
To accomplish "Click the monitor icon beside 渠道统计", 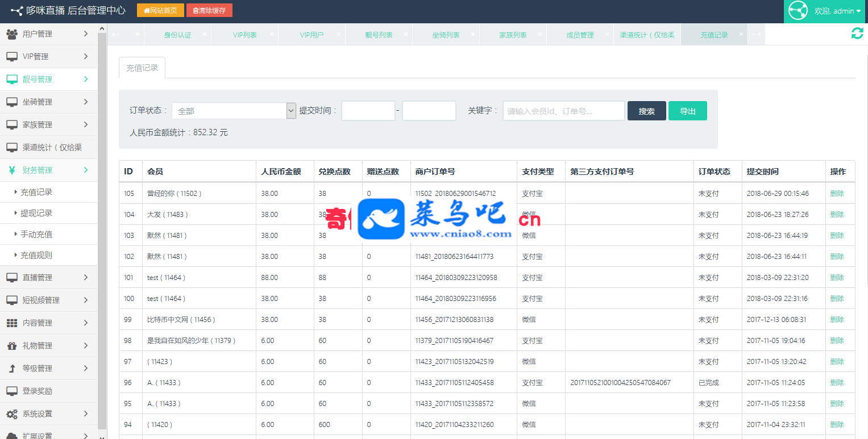I will [x=11, y=148].
